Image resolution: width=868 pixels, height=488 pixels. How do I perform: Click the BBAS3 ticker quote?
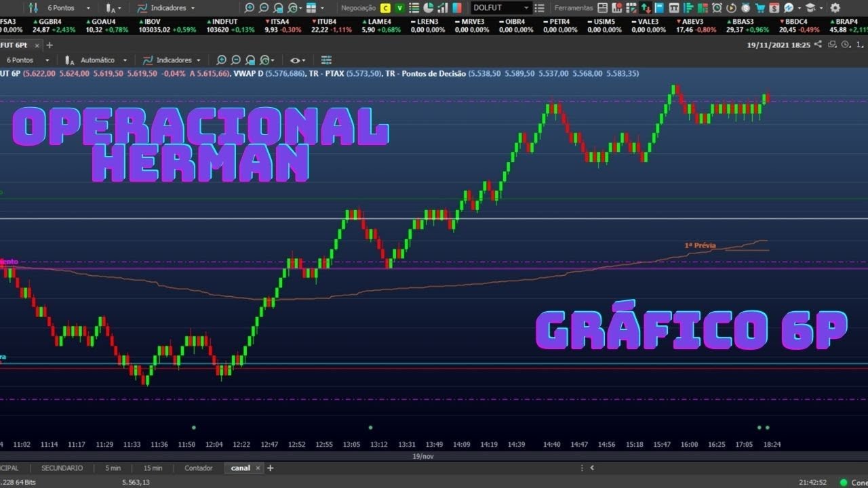coord(747,26)
